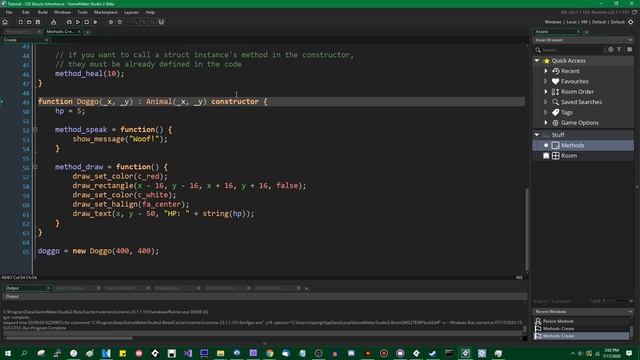Start the Debug toolbar button

tap(69, 22)
